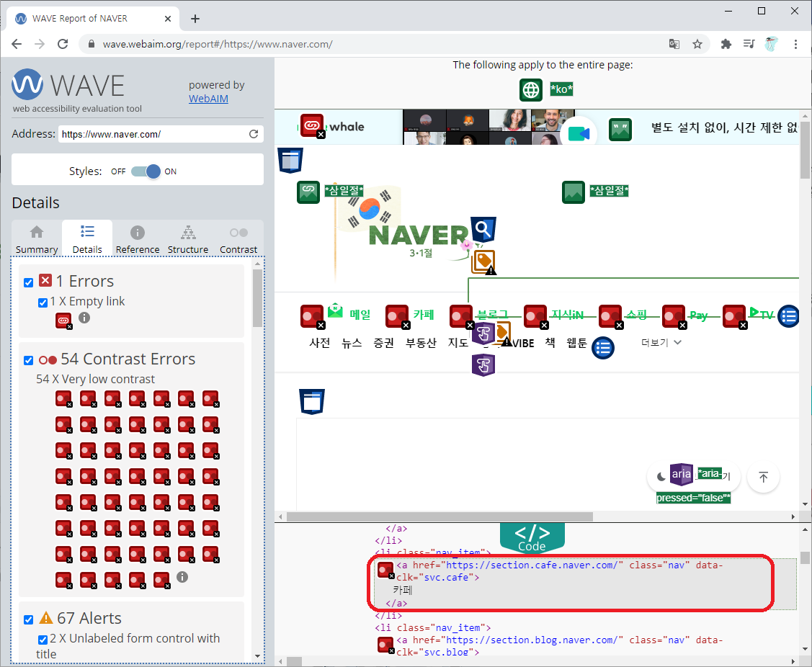Image resolution: width=812 pixels, height=667 pixels.
Task: Open the Details tab
Action: [x=87, y=238]
